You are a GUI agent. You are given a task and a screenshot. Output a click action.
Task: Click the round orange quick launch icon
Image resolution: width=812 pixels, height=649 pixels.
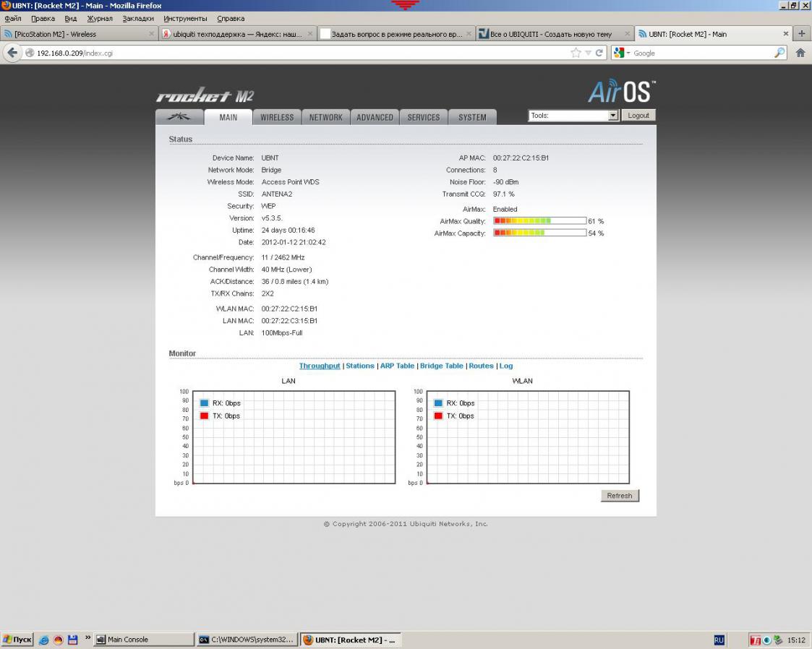[x=58, y=640]
